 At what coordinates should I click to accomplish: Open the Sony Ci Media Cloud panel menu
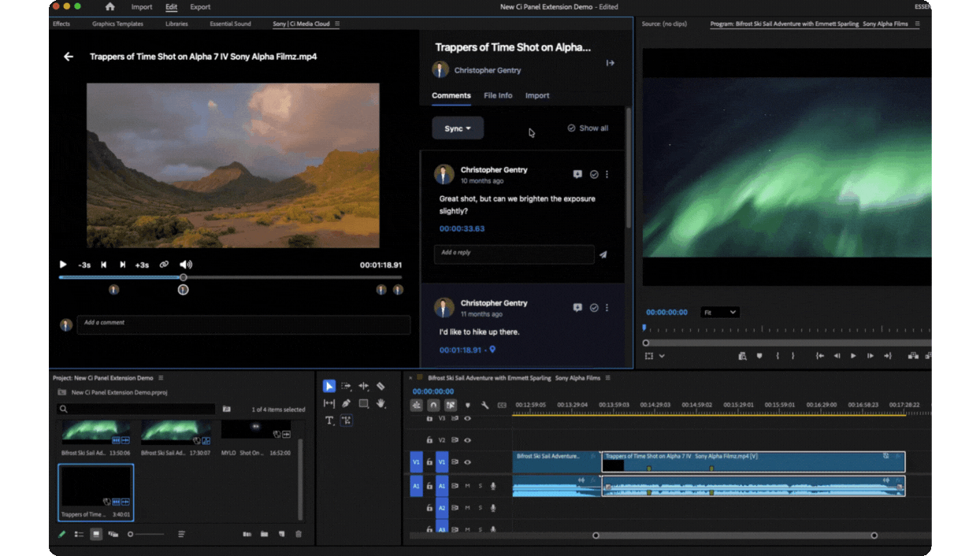[337, 24]
